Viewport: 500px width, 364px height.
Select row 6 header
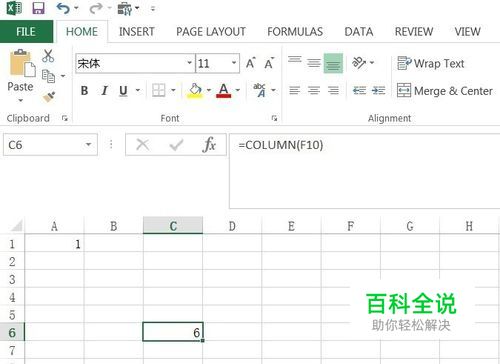click(x=12, y=332)
